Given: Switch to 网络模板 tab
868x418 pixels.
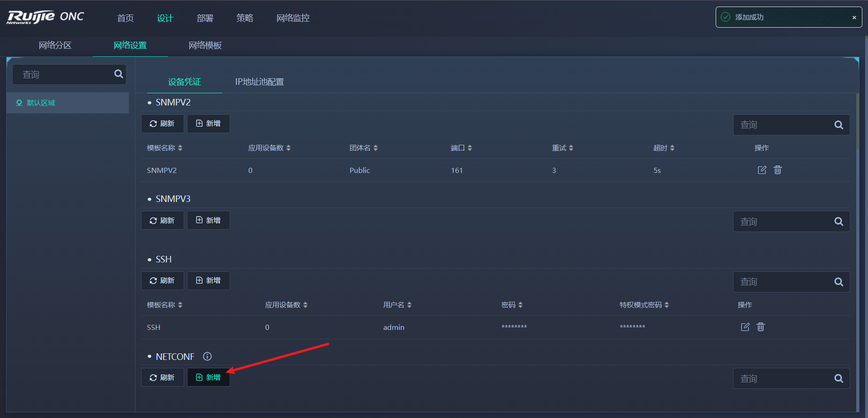Looking at the screenshot, I should coord(205,45).
